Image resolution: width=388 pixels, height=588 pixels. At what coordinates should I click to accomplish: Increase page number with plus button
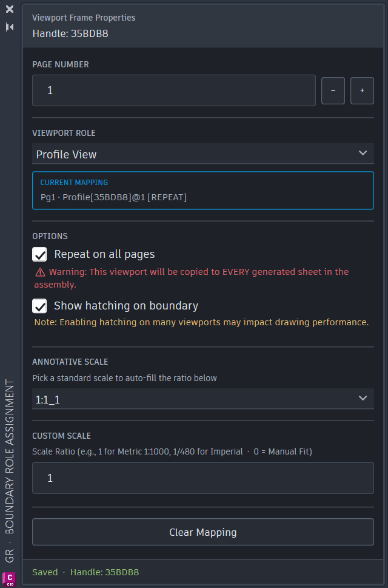click(x=362, y=91)
